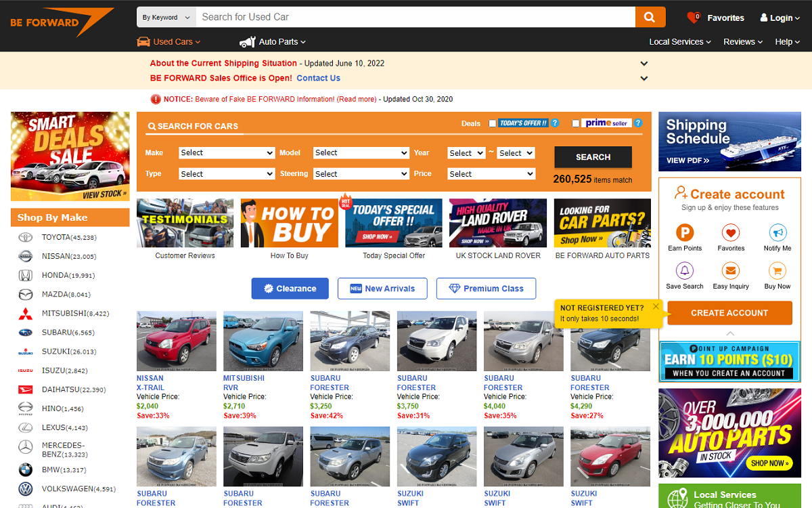The height and width of the screenshot is (508, 812).
Task: Close the Not Registered Yet tooltip
Action: pyautogui.click(x=655, y=307)
